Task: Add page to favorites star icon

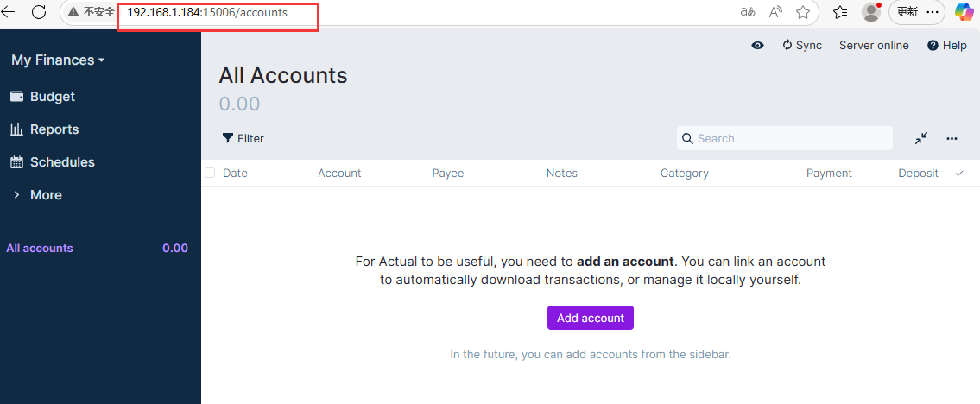Action: point(803,12)
